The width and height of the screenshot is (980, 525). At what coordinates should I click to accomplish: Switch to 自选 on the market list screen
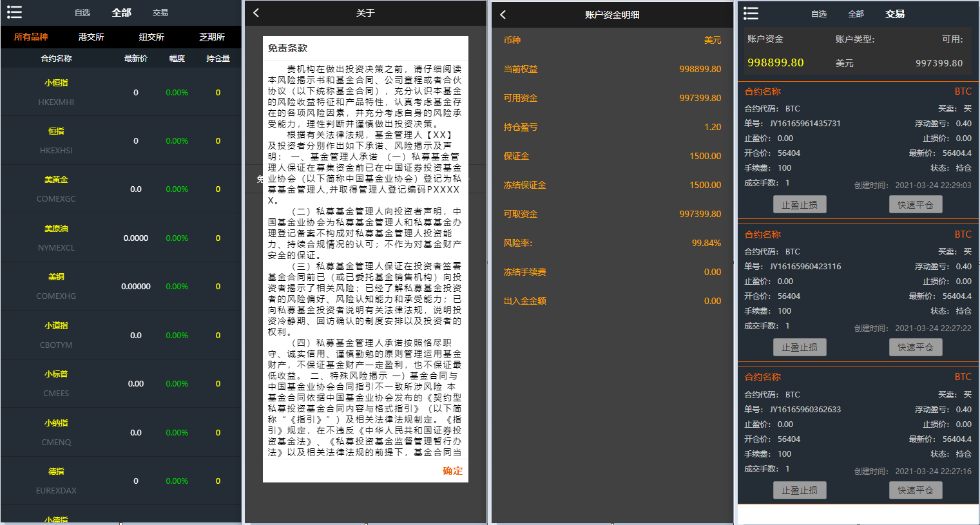(82, 13)
